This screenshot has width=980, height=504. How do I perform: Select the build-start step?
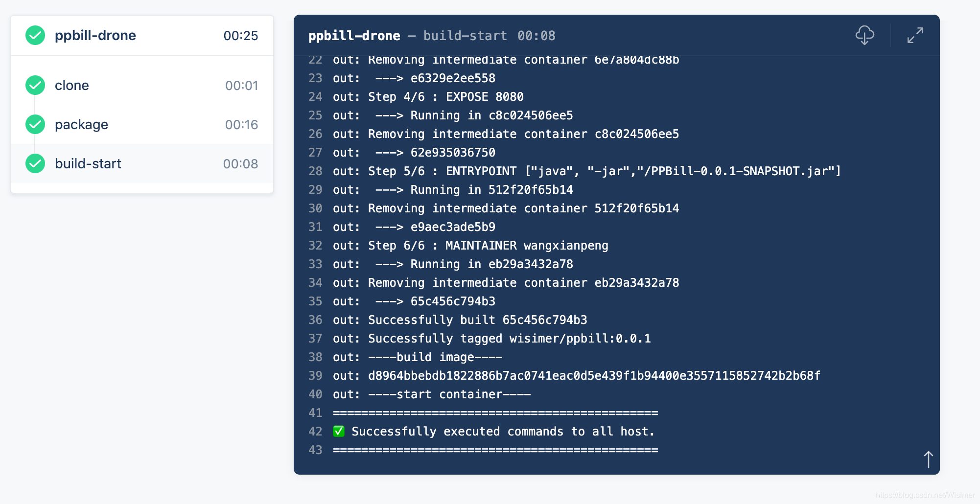[x=142, y=163]
